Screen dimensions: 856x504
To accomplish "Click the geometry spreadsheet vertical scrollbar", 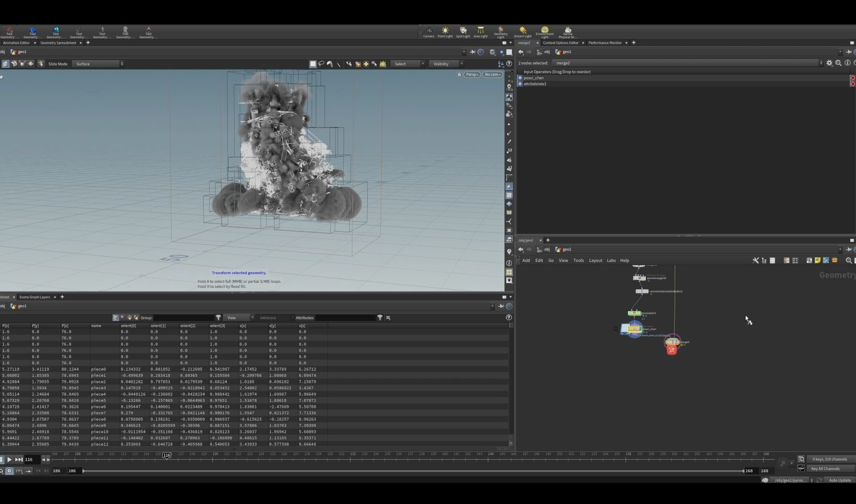I will tap(511, 385).
